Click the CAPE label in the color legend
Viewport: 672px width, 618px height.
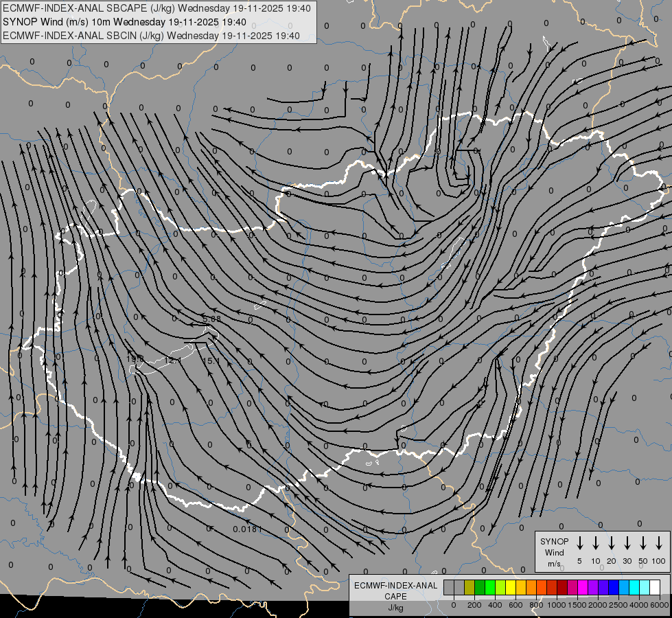(395, 597)
